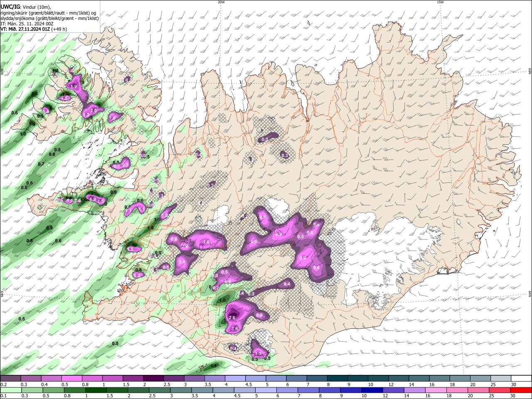The image size is (532, 399).
Task: Click the darkest purple swatch at 2 in snow legend
Action: coord(153,378)
